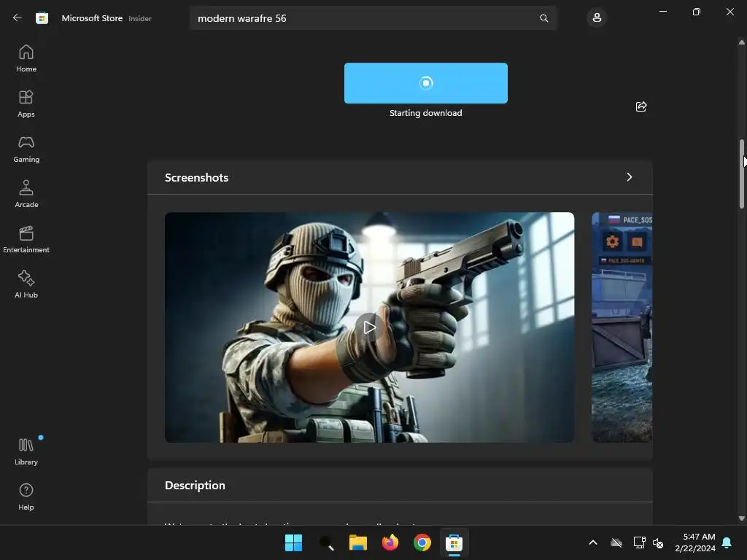
Task: Open the Home section
Action: pyautogui.click(x=26, y=58)
